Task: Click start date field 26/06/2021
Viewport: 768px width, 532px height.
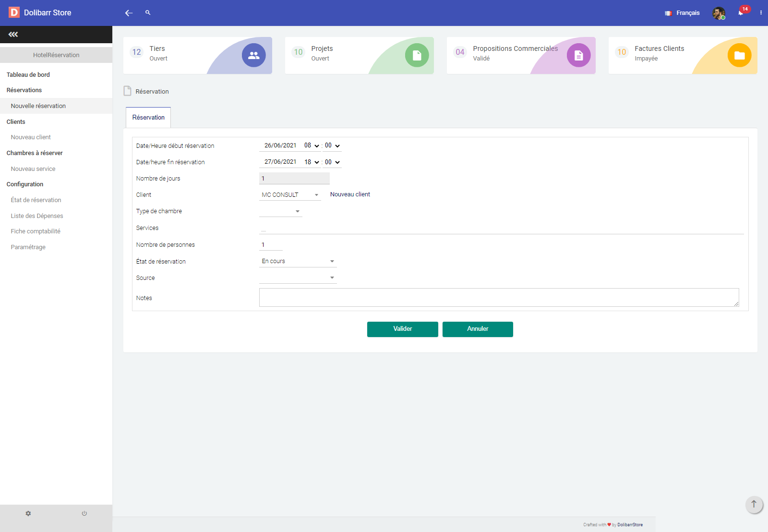Action: (280, 145)
